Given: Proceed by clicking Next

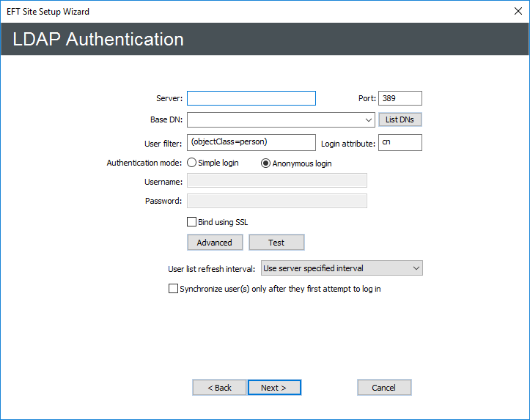Looking at the screenshot, I should click(274, 388).
